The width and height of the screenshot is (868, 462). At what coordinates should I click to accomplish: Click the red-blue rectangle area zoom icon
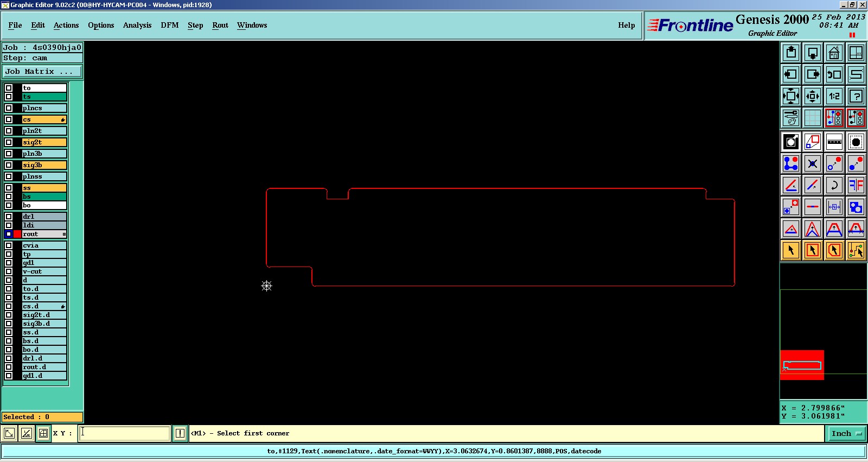[x=813, y=142]
